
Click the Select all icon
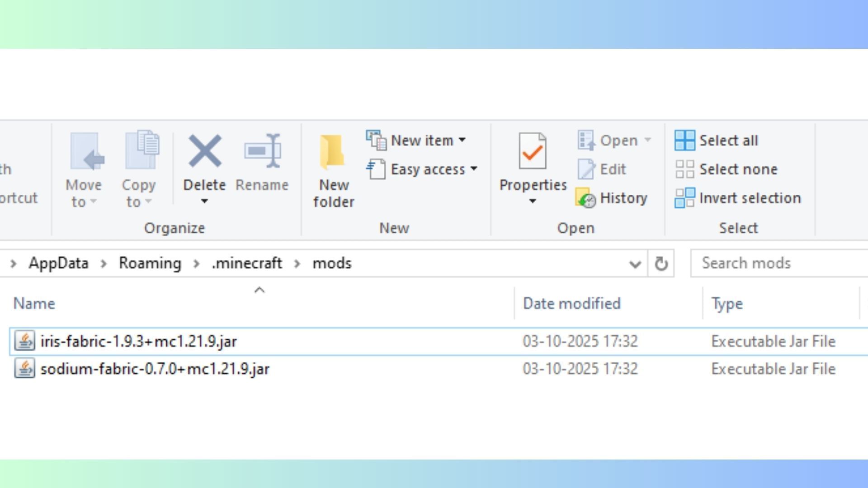tap(684, 141)
